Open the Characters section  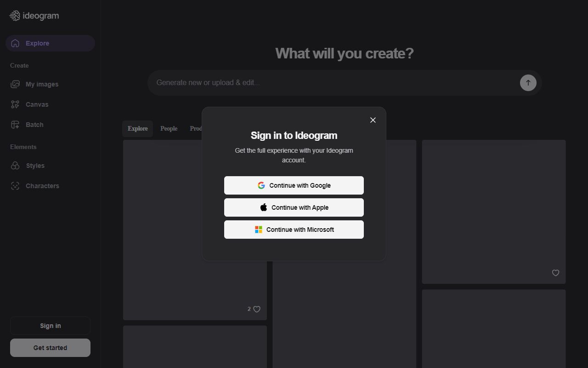click(42, 186)
